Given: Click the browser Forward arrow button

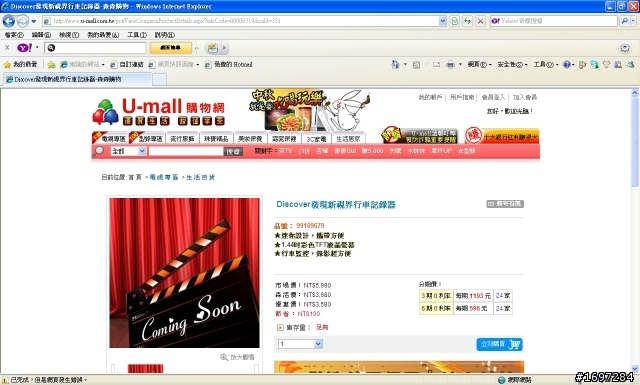Looking at the screenshot, I should tap(22, 21).
